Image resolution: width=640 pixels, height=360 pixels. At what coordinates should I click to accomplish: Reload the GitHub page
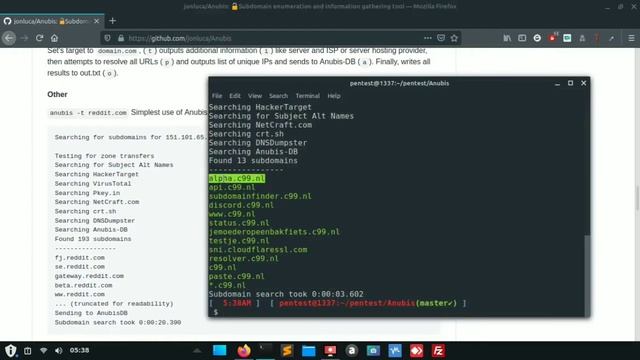tap(40, 38)
